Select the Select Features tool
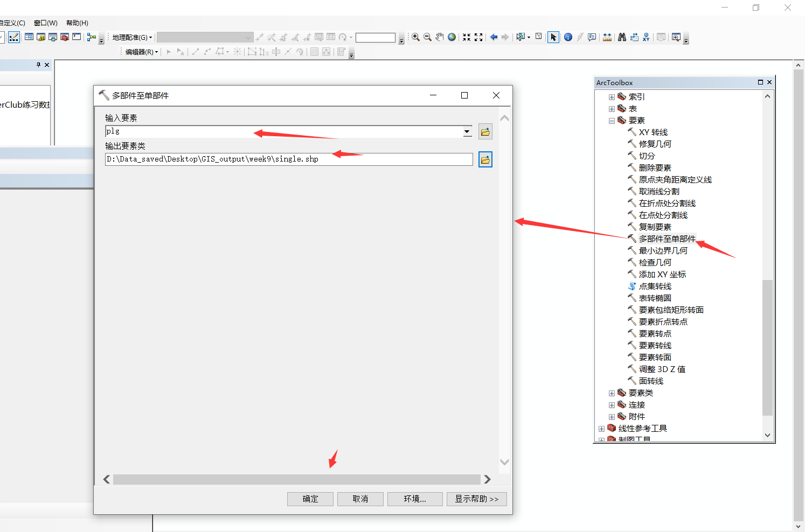 click(520, 37)
